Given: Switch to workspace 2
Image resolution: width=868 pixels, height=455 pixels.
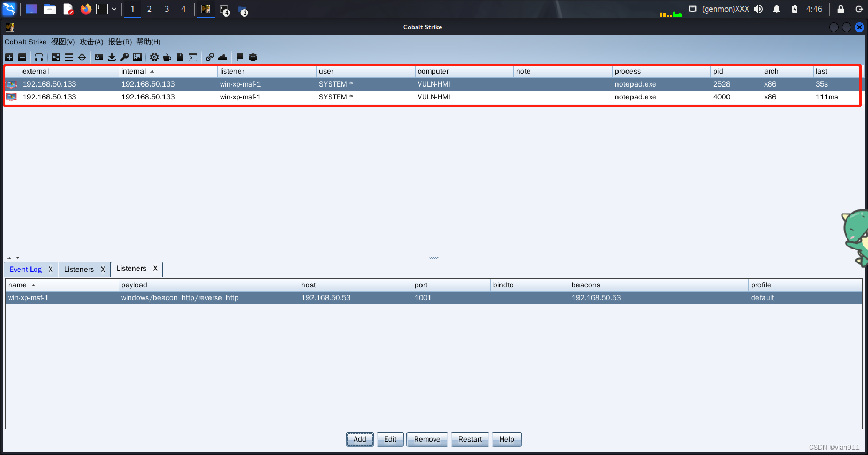Looking at the screenshot, I should click(150, 9).
